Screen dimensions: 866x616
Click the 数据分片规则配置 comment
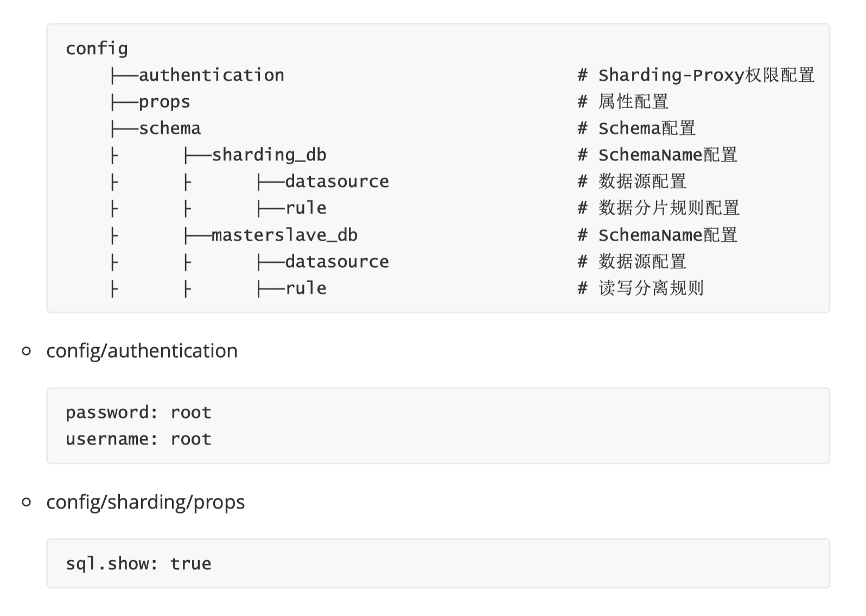click(x=668, y=208)
